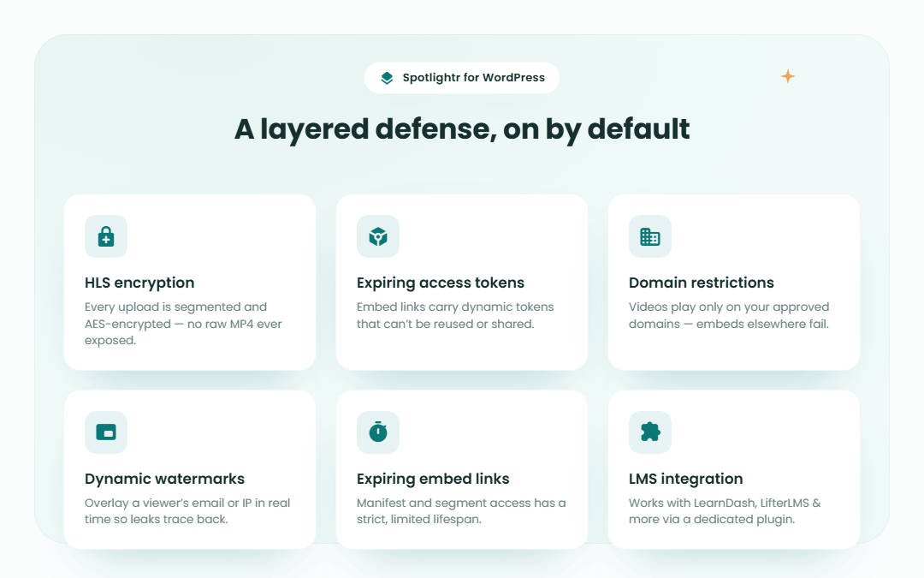This screenshot has height=578, width=924.
Task: Click the watermark icon above Dynamic watermarks
Action: tap(106, 432)
